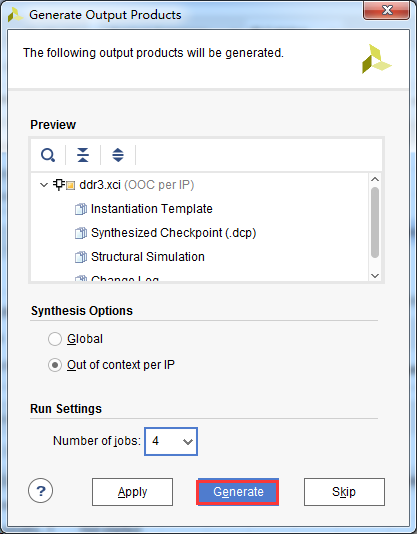Click the Expand All toolbar icon
The width and height of the screenshot is (417, 534).
coord(118,155)
